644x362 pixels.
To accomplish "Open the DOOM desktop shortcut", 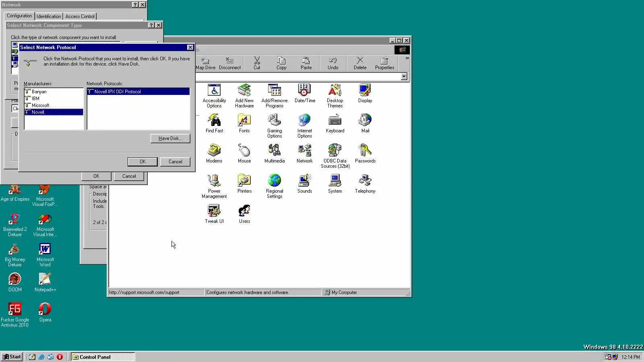I will point(15,282).
